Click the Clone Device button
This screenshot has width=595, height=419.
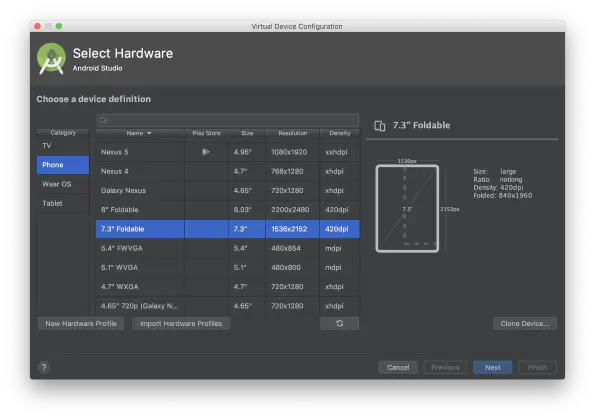click(525, 323)
